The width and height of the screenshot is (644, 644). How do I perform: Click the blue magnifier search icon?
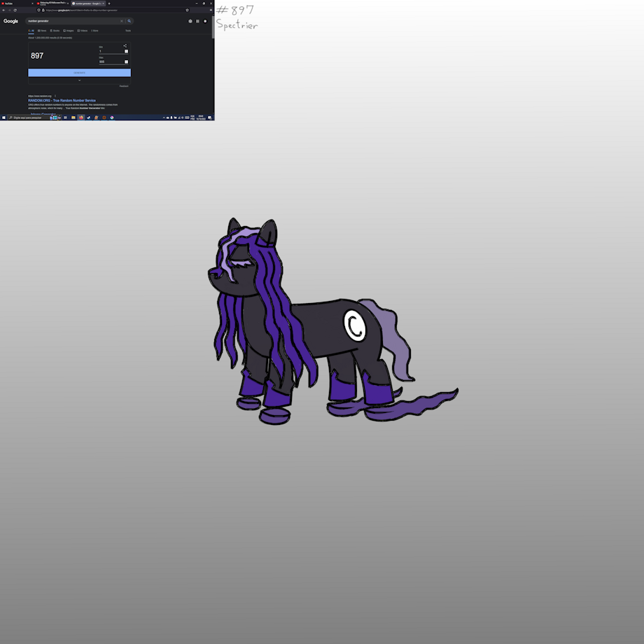coord(129,21)
